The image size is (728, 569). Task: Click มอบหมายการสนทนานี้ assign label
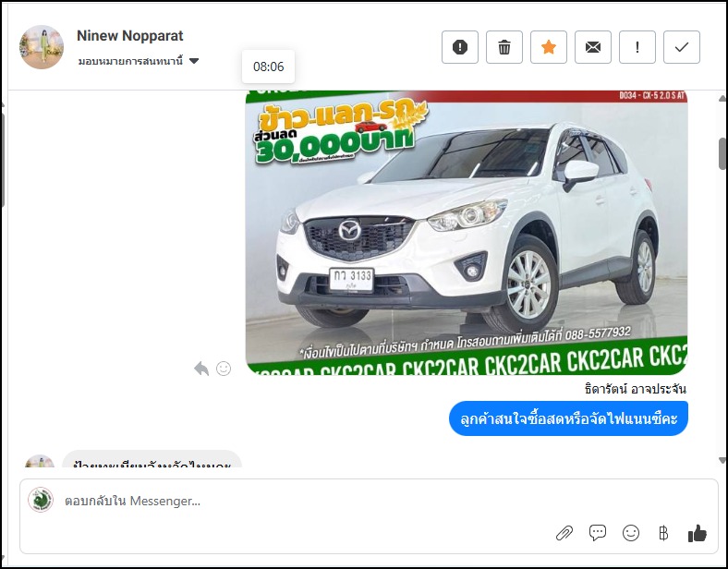point(130,61)
